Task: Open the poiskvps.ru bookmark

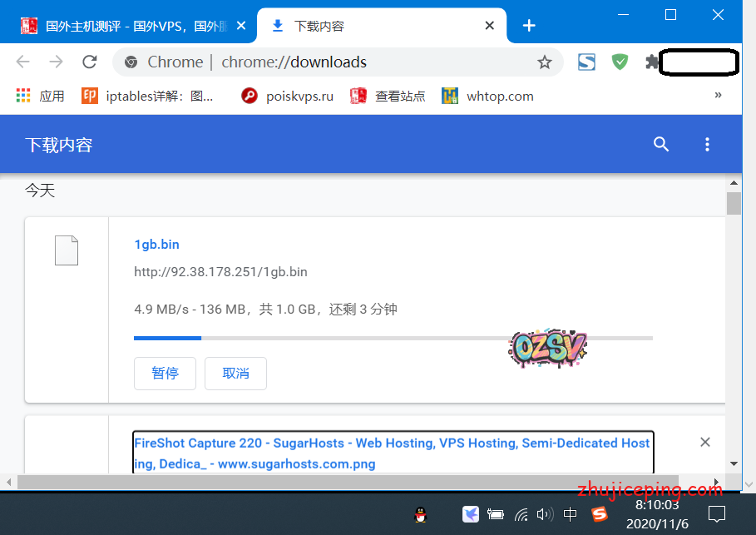Action: [287, 96]
